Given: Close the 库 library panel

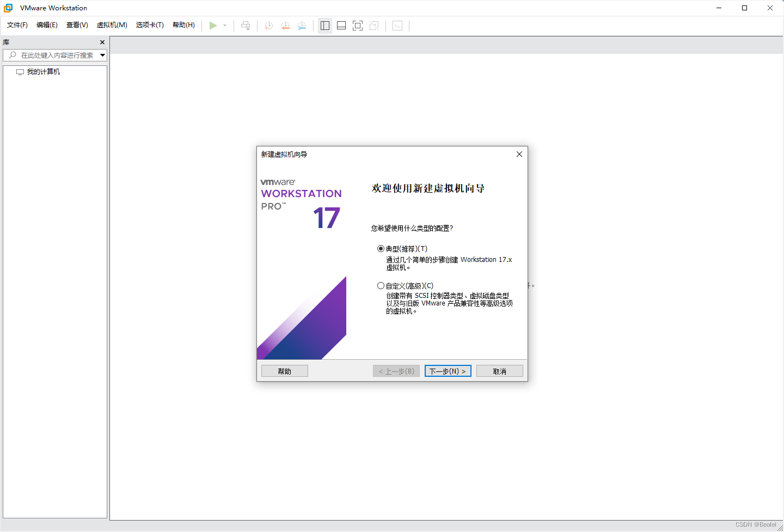Looking at the screenshot, I should click(102, 42).
